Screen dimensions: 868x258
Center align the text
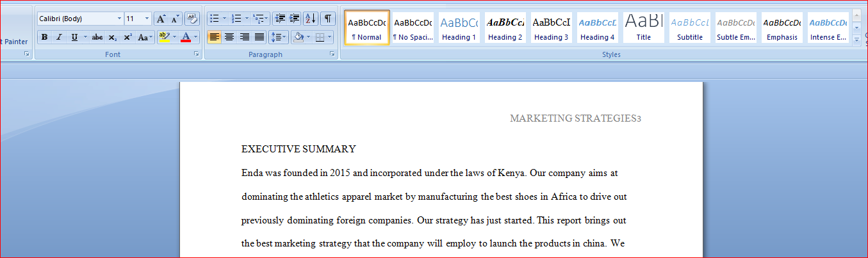tap(229, 37)
